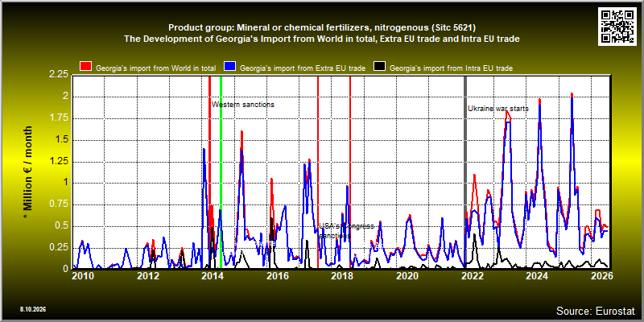Viewport: 644px width, 322px height.
Task: Click the y-axis value 2.25
Action: click(59, 75)
